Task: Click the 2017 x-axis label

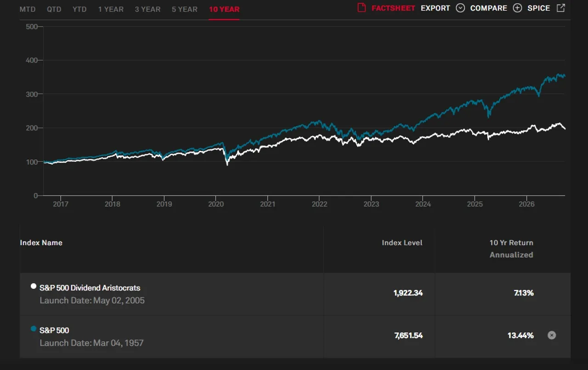Action: 61,204
